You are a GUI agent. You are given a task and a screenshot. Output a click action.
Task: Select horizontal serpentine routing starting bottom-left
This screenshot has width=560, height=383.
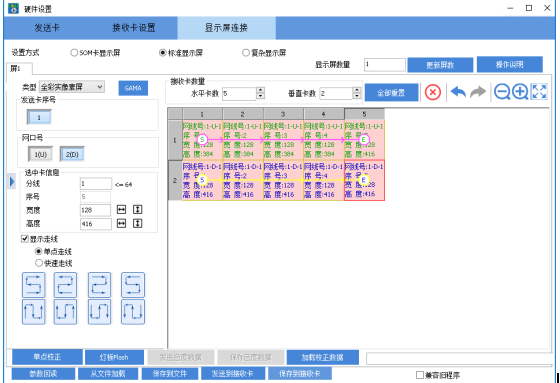tap(34, 285)
